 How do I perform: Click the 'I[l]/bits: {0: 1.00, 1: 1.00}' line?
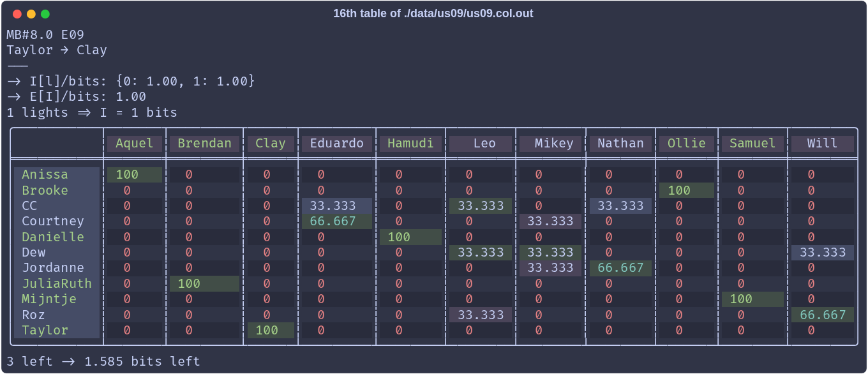click(131, 81)
